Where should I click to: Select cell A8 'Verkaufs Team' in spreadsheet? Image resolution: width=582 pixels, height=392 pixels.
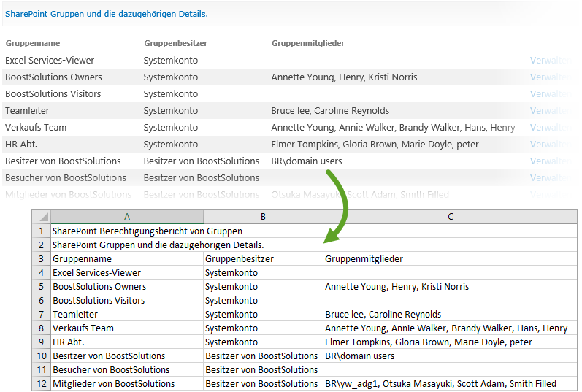click(127, 328)
